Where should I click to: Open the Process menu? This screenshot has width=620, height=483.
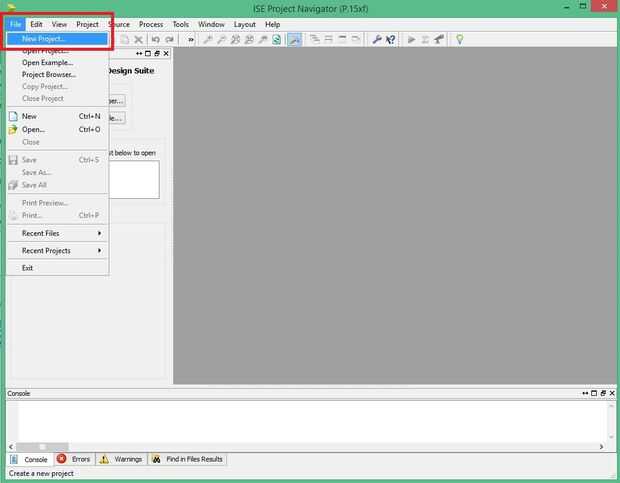pyautogui.click(x=151, y=25)
